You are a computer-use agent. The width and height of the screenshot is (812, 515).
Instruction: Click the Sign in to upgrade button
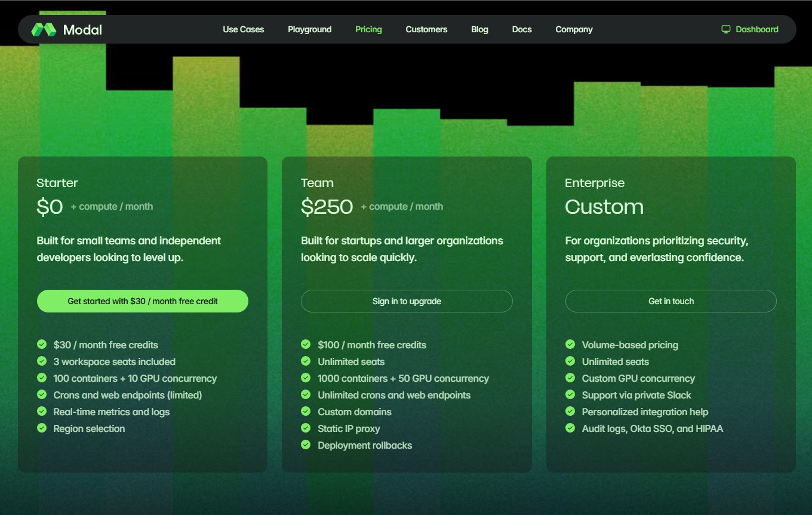[x=407, y=301]
